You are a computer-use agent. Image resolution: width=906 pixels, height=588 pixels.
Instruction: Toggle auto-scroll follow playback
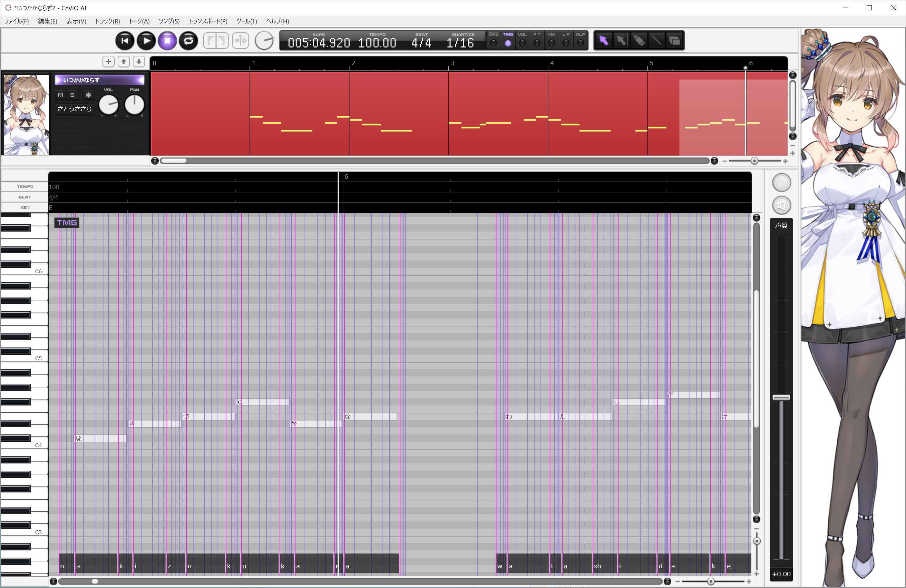click(x=241, y=41)
